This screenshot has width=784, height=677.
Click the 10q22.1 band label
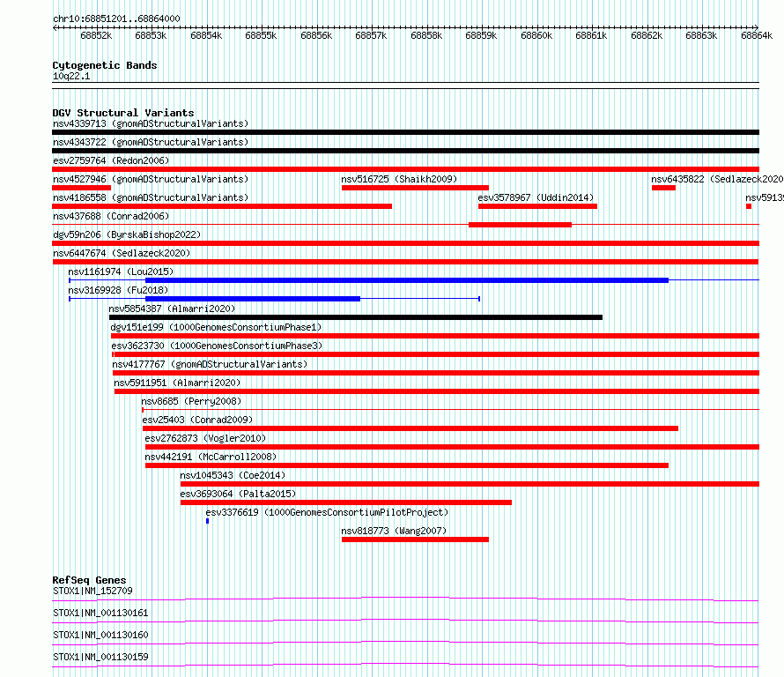(71, 76)
